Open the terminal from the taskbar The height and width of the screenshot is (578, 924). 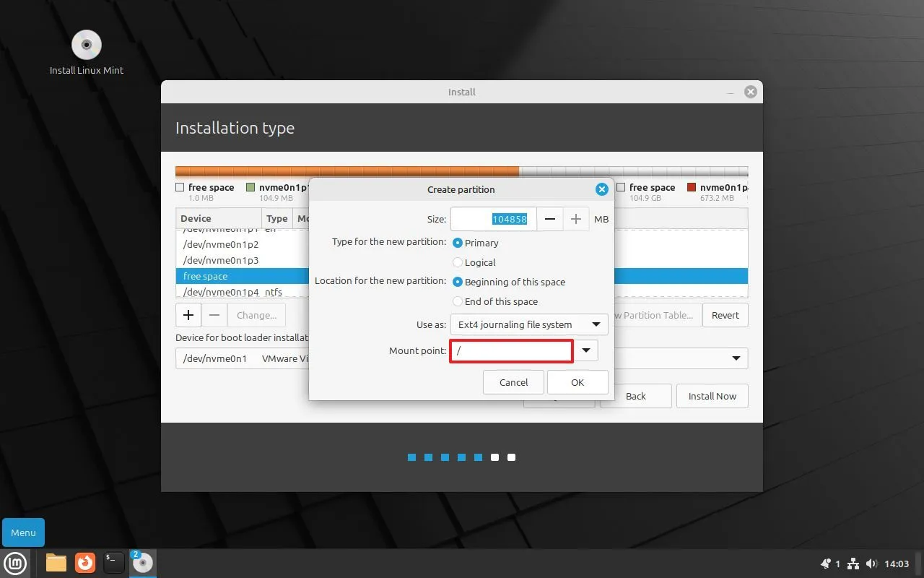pyautogui.click(x=113, y=563)
